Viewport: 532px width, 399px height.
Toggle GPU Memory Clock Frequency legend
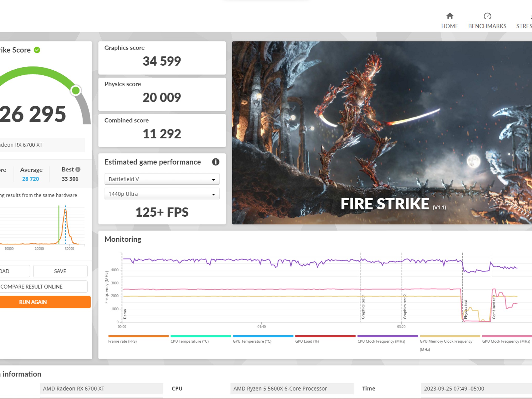450,343
